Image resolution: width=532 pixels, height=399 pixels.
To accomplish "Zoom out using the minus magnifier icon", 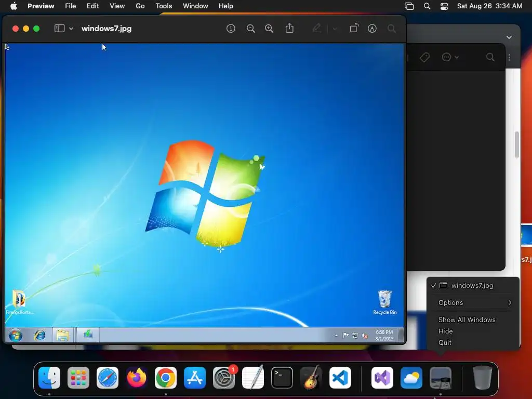I will (x=251, y=29).
